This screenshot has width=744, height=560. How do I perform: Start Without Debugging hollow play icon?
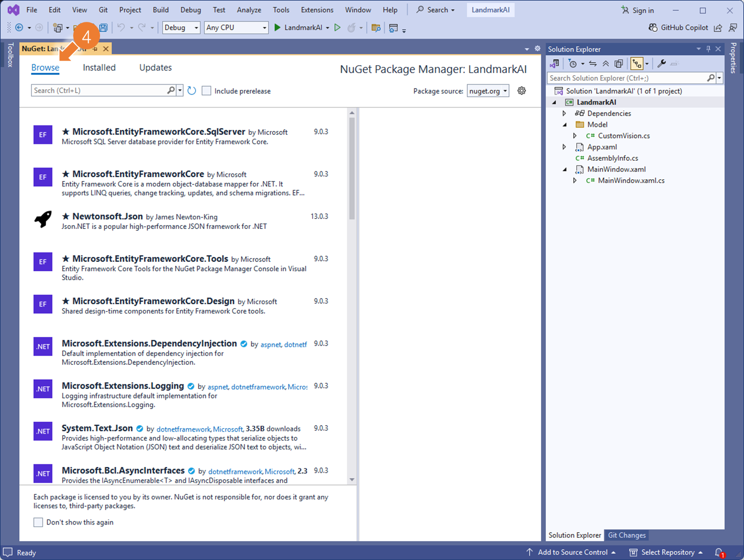(x=337, y=27)
